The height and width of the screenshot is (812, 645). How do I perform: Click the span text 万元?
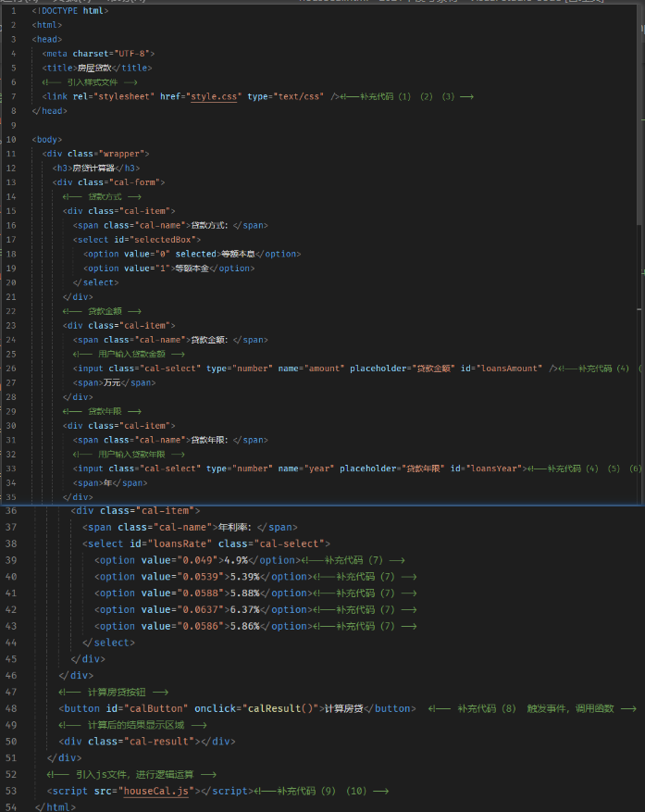[112, 382]
